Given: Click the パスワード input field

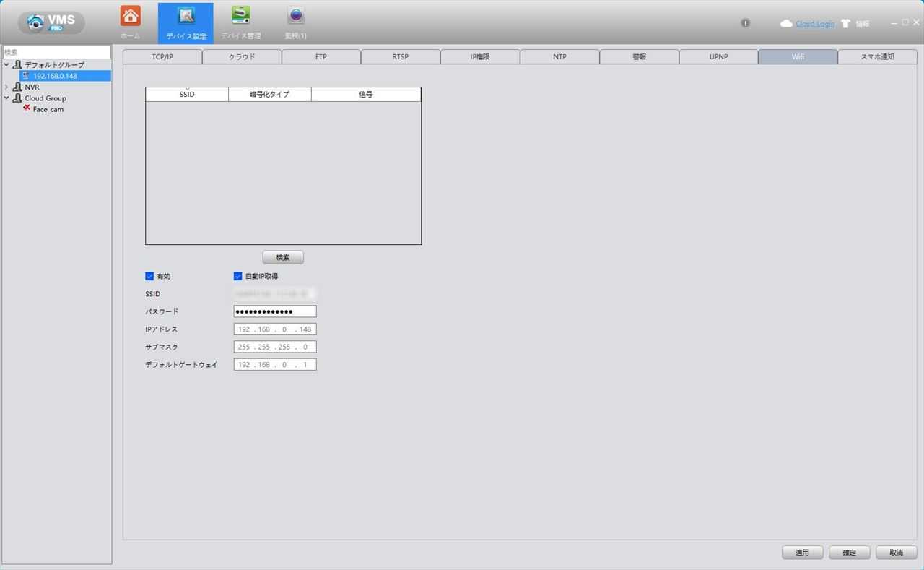Looking at the screenshot, I should (x=275, y=311).
